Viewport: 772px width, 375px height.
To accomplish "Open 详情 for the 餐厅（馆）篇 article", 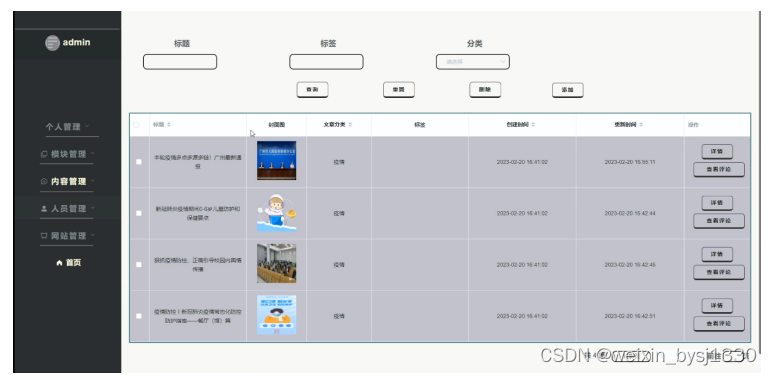I will pyautogui.click(x=717, y=306).
